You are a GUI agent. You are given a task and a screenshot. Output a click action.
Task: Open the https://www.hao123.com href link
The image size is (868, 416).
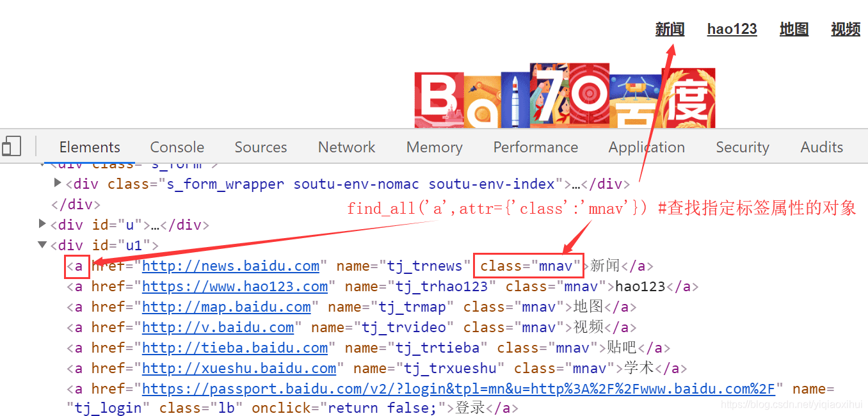[x=235, y=286]
